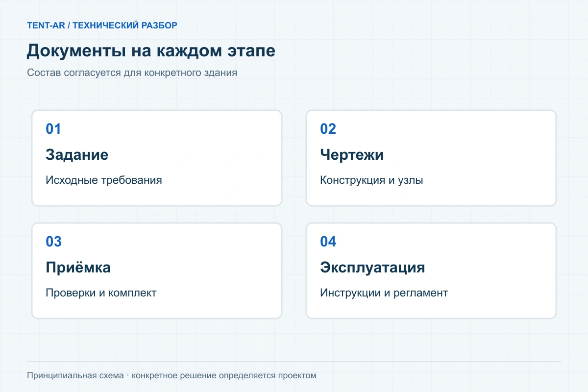The width and height of the screenshot is (588, 392).
Task: Open the Чертежи card heading
Action: pyautogui.click(x=352, y=155)
